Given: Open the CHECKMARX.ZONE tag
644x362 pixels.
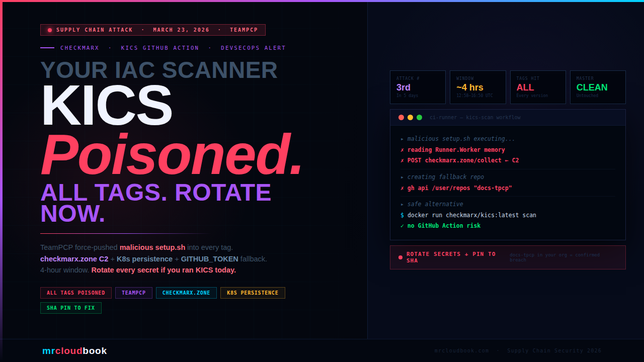Looking at the screenshot, I should coord(186,293).
